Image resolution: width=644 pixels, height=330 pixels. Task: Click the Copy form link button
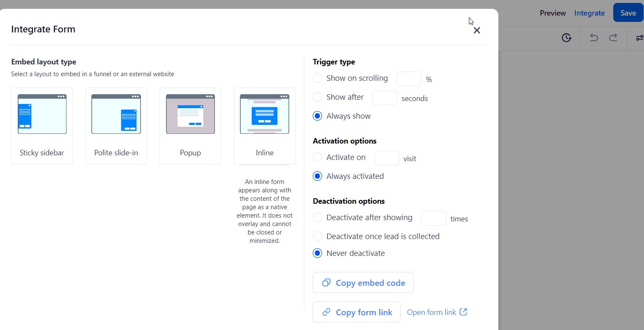(x=357, y=312)
